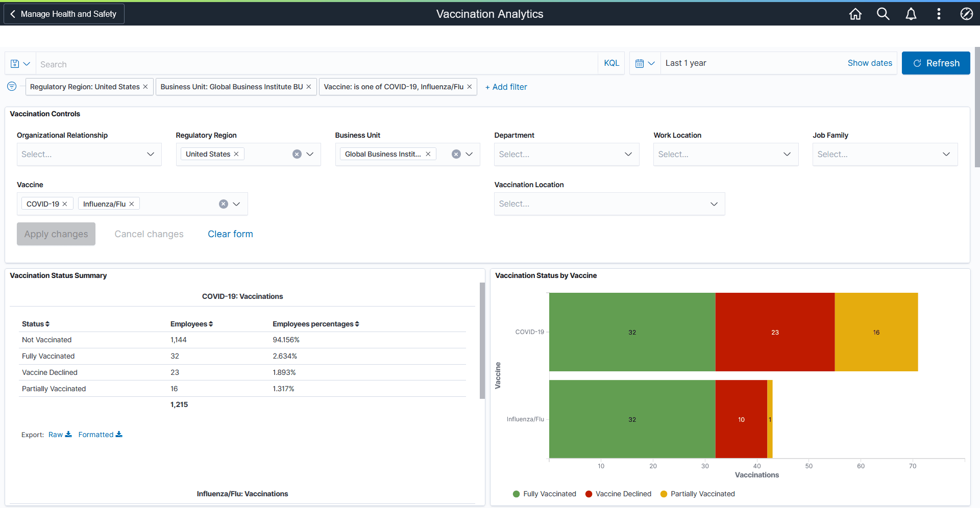Remove the COVID-19 vaccine filter pill

tap(65, 204)
